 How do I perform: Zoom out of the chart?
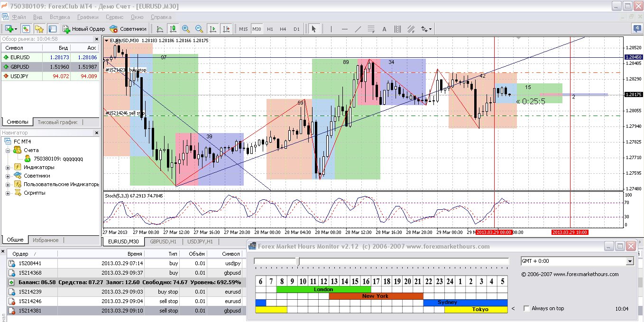pyautogui.click(x=199, y=29)
